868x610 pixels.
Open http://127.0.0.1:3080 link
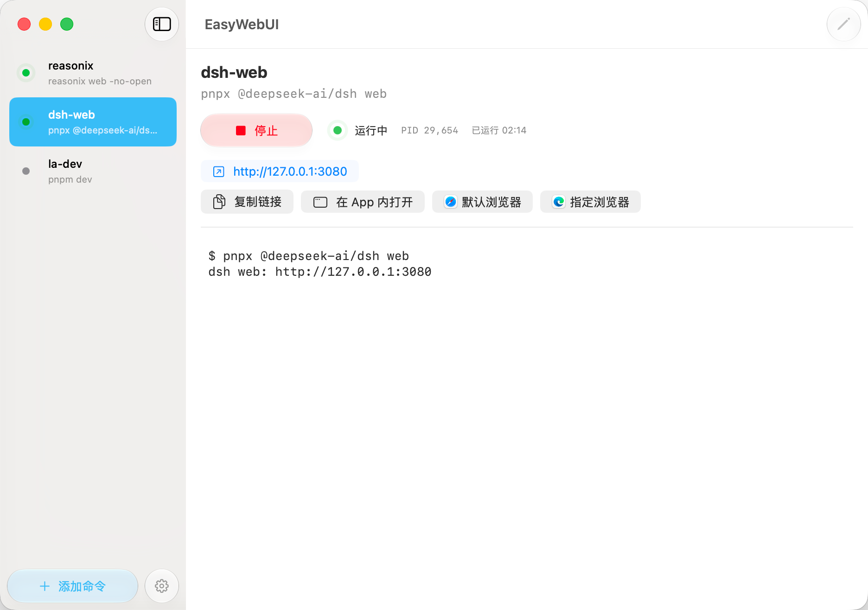coord(280,172)
